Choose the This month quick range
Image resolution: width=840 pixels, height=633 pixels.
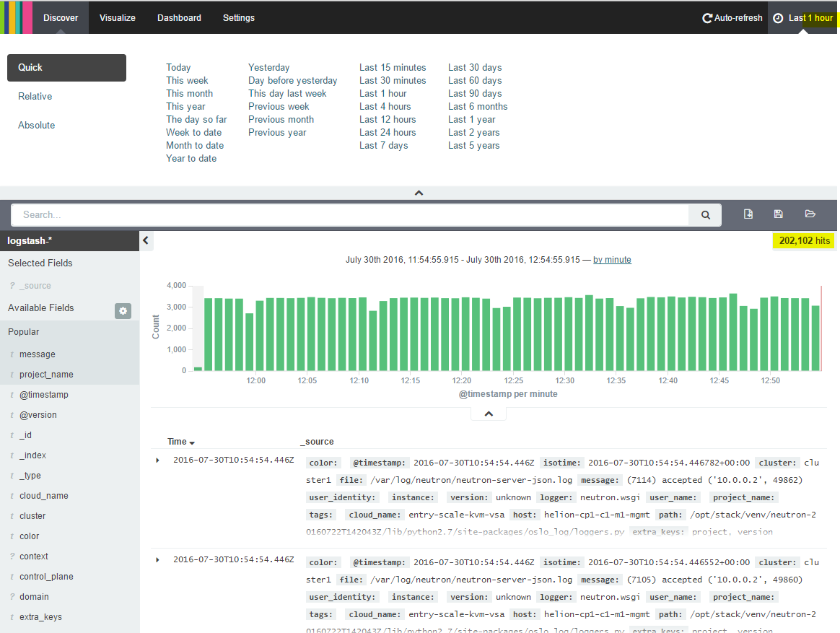pos(189,93)
